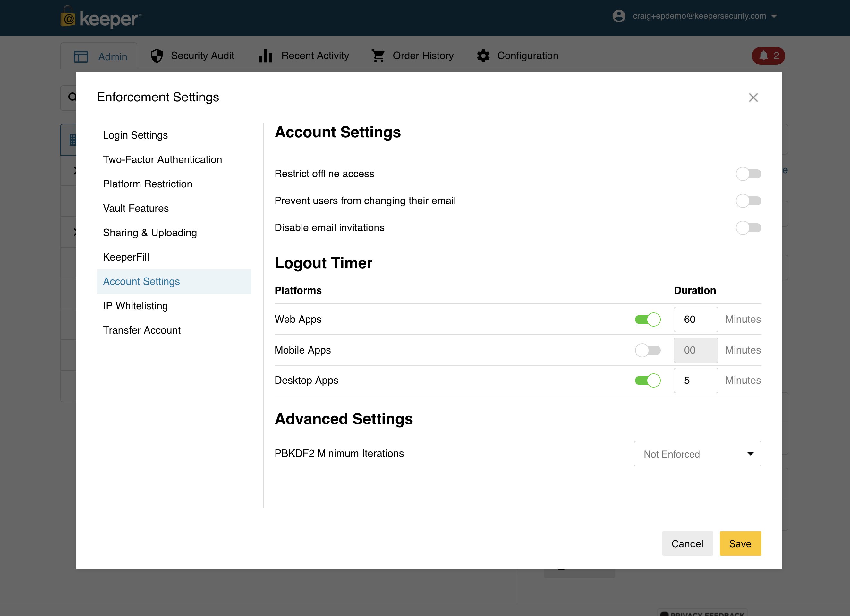Toggle Prevent users from changing their email
The image size is (850, 616).
(748, 201)
